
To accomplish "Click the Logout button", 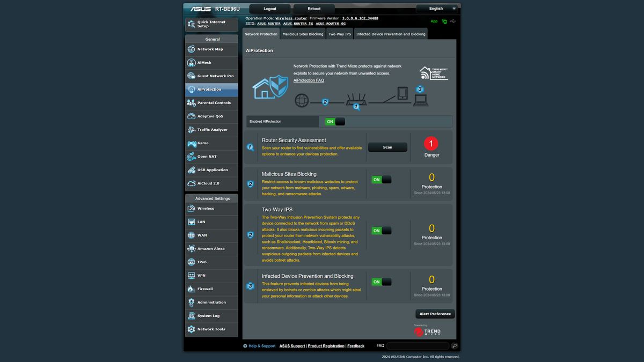I will (270, 9).
